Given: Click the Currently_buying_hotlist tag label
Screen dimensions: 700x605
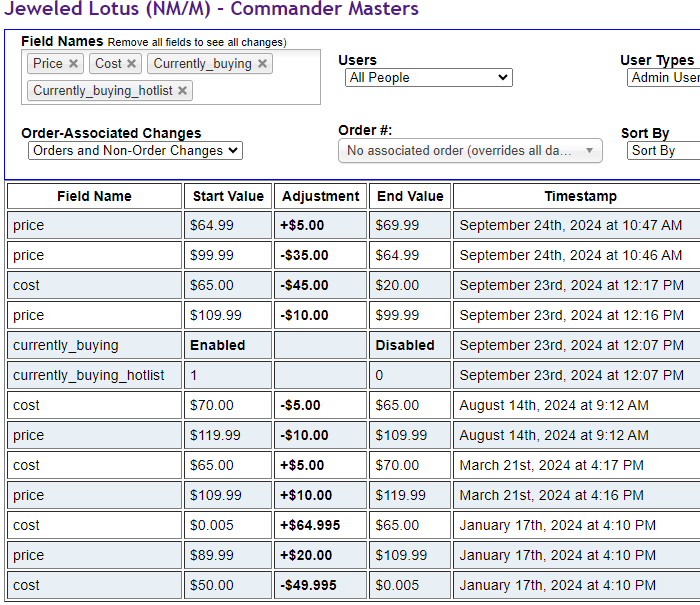Looking at the screenshot, I should (x=103, y=91).
